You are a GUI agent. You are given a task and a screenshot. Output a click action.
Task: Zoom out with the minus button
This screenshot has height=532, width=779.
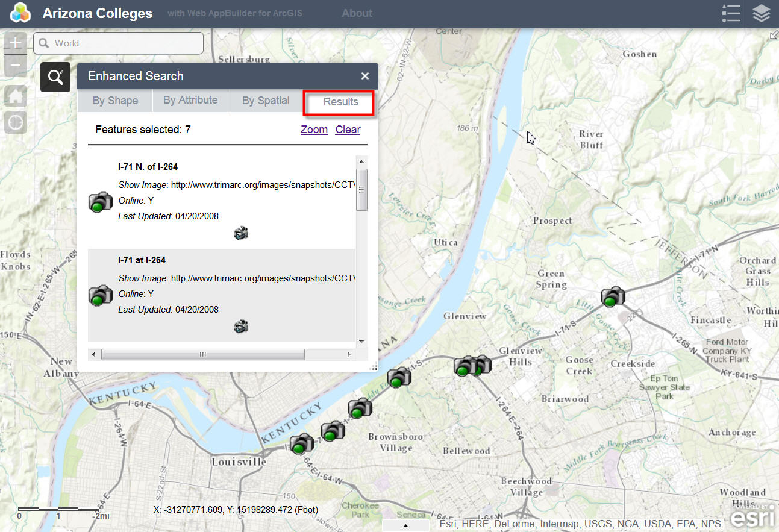coord(16,66)
